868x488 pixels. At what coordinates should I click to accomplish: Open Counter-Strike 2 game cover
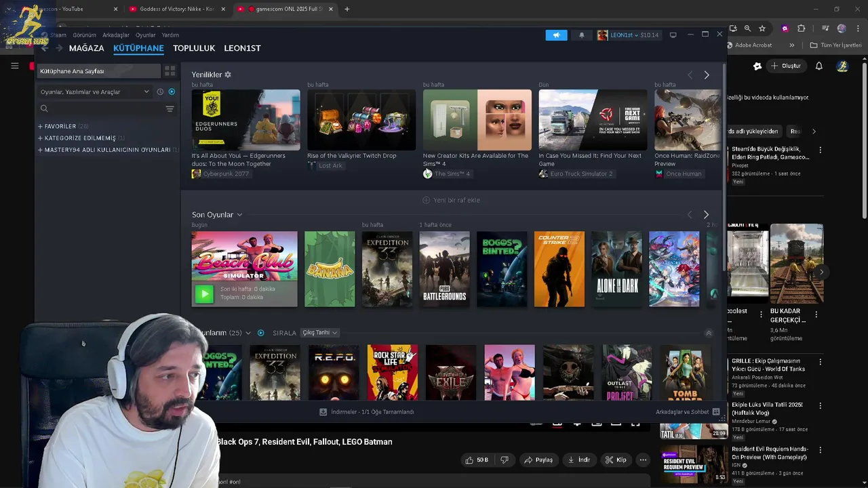[559, 269]
